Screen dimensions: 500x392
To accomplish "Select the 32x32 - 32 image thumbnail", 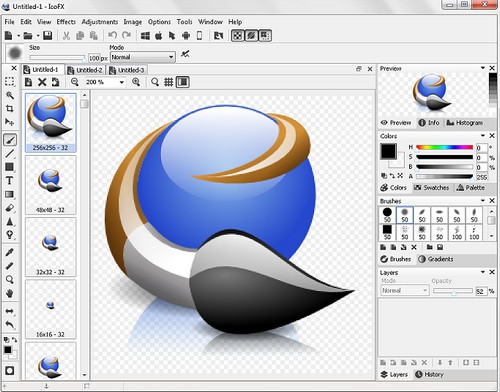I will 51,247.
